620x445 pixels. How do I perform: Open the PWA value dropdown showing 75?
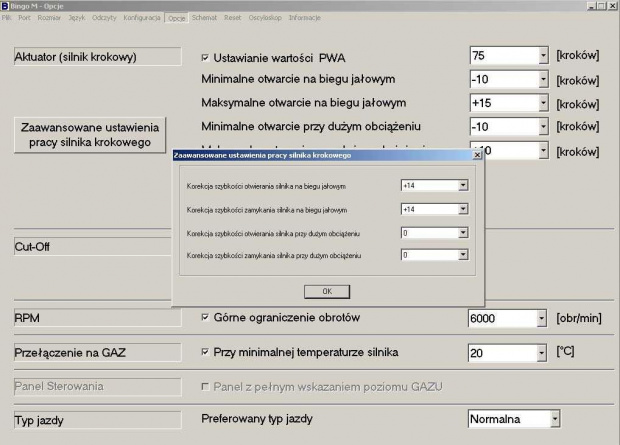click(x=543, y=56)
